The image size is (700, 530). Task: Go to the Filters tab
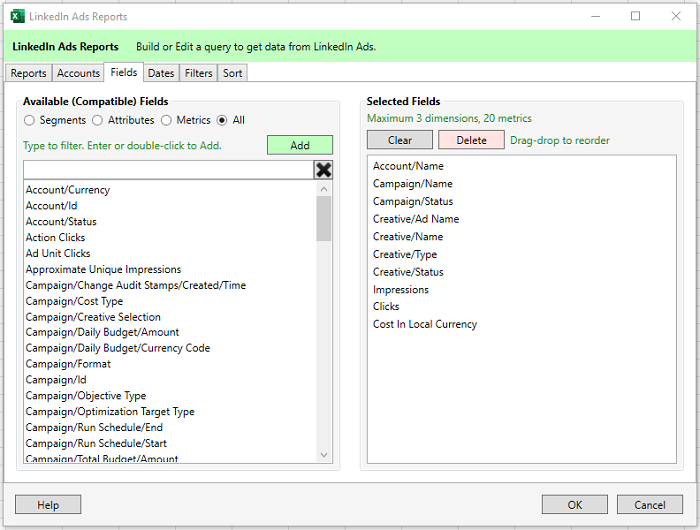click(x=198, y=73)
